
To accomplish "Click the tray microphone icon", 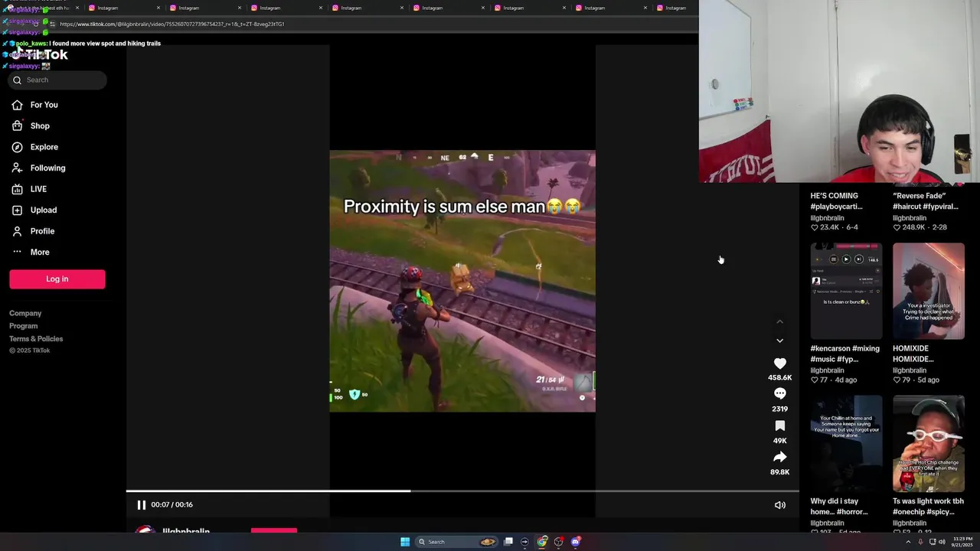I will point(922,542).
